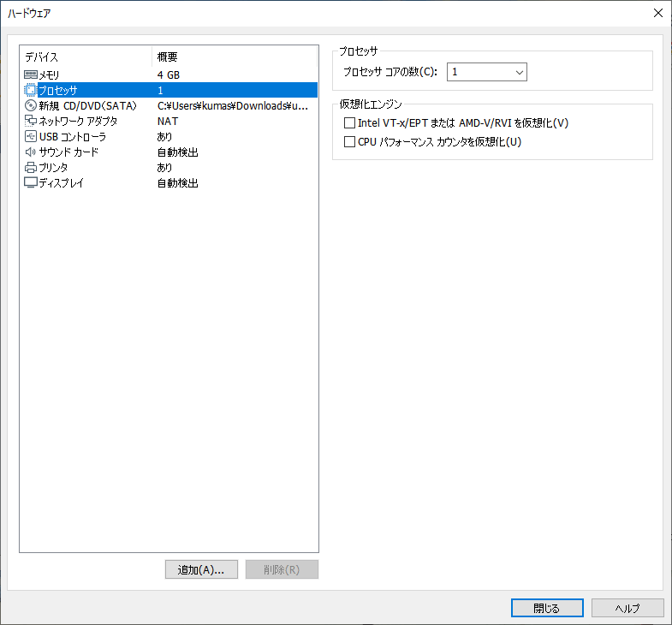Click the 新規 CD/DVD(SATA) disc icon

point(31,106)
